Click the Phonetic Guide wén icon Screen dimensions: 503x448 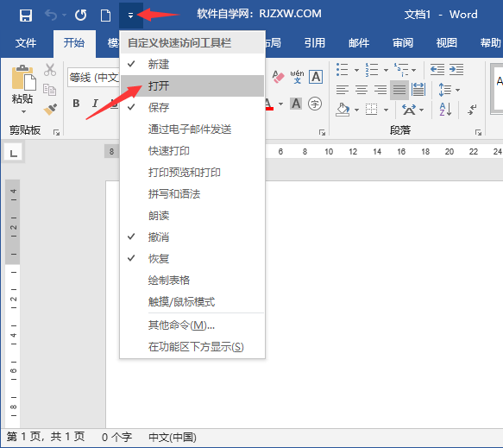click(297, 77)
